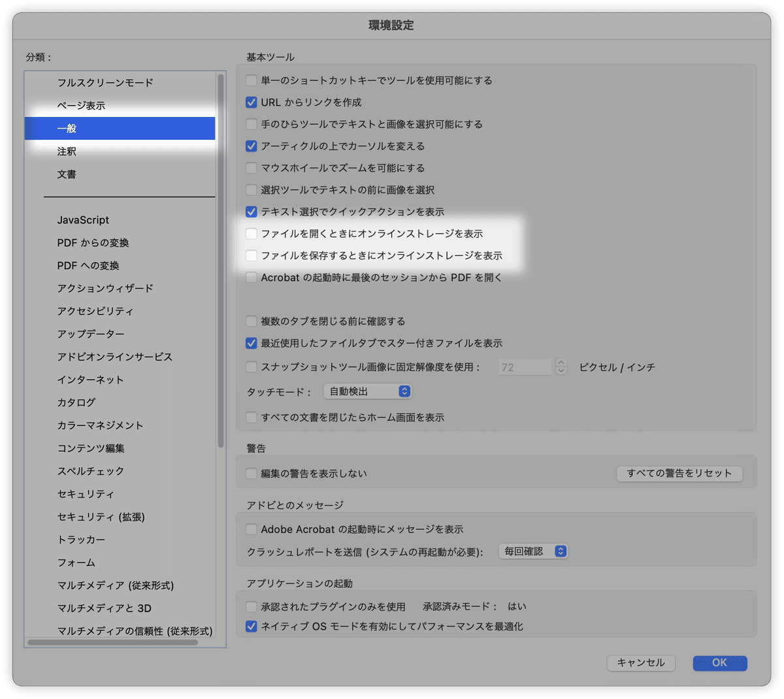Screen dimensions: 784x699
Task: Select スペルチェック category
Action: [x=120, y=472]
